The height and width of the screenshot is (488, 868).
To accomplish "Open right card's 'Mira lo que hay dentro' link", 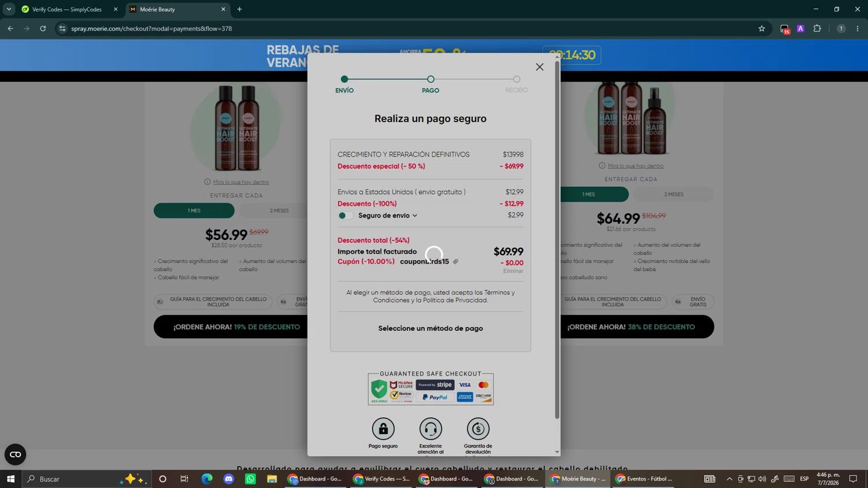I will pos(635,166).
